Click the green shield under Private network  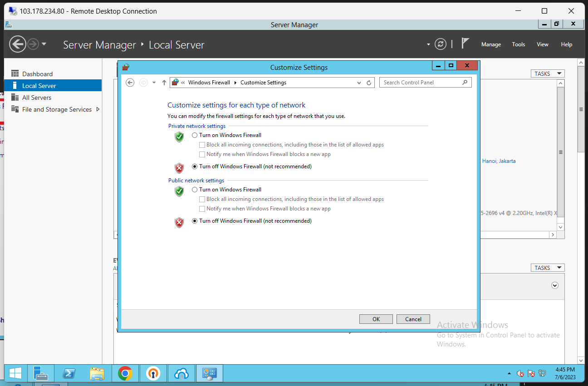[179, 137]
